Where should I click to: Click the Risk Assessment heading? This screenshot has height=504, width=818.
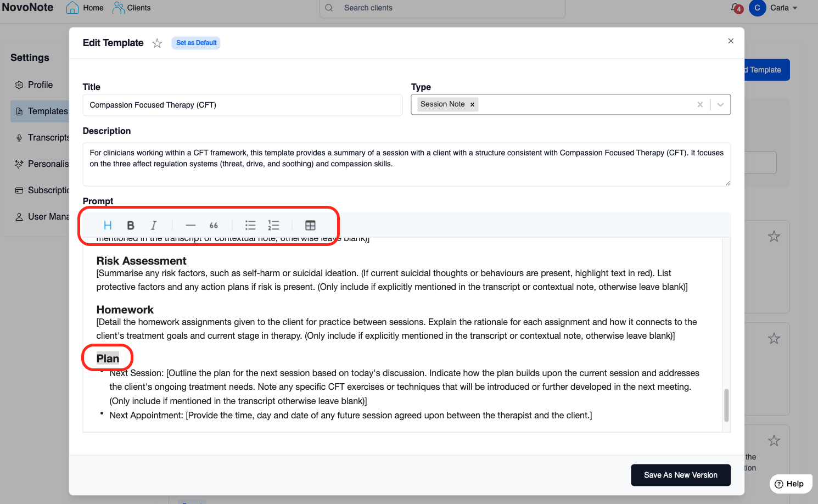point(141,261)
